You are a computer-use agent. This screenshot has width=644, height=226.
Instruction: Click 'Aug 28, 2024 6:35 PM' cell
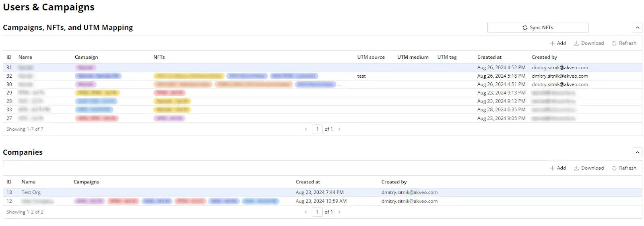[x=501, y=110]
